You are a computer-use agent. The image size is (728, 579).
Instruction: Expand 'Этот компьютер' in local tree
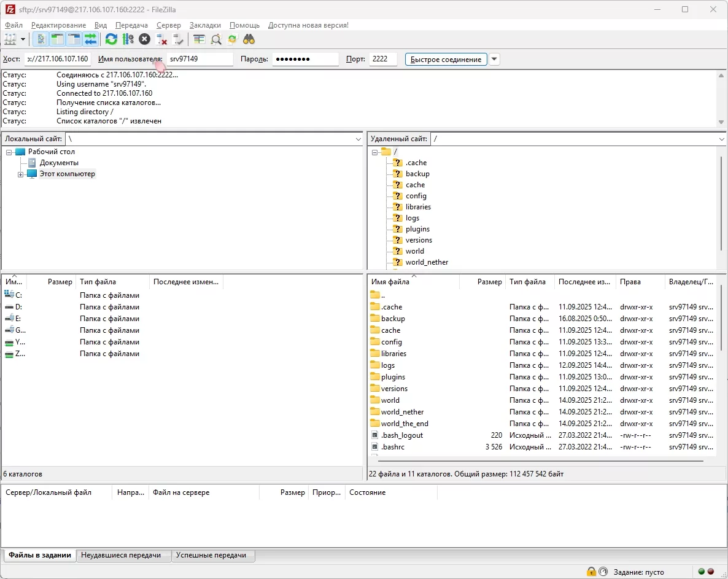pos(21,174)
